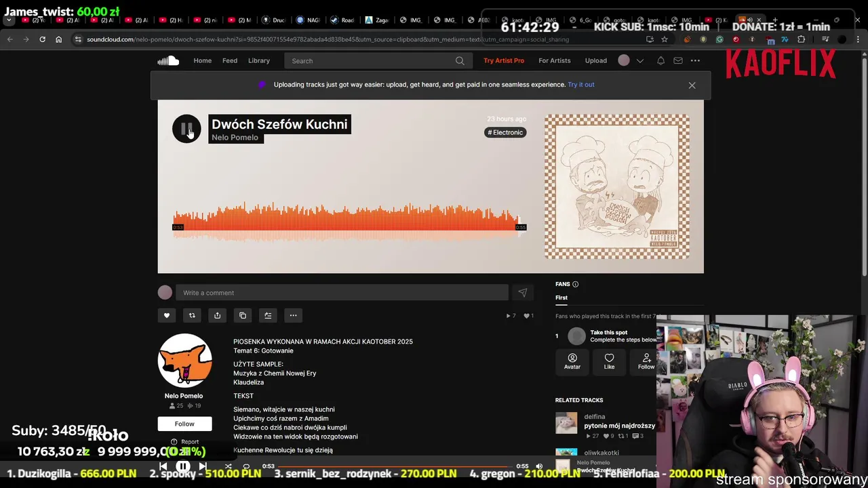Click the Write a comment field
The height and width of the screenshot is (488, 868).
[342, 293]
